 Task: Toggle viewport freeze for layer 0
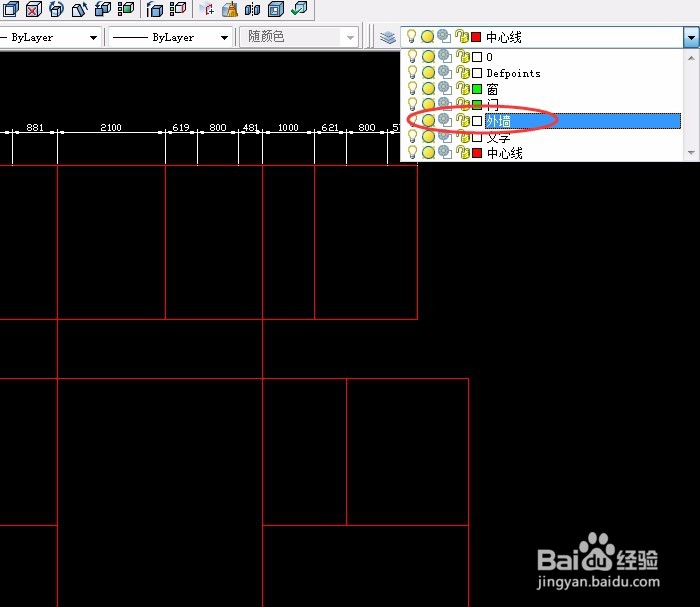[444, 56]
